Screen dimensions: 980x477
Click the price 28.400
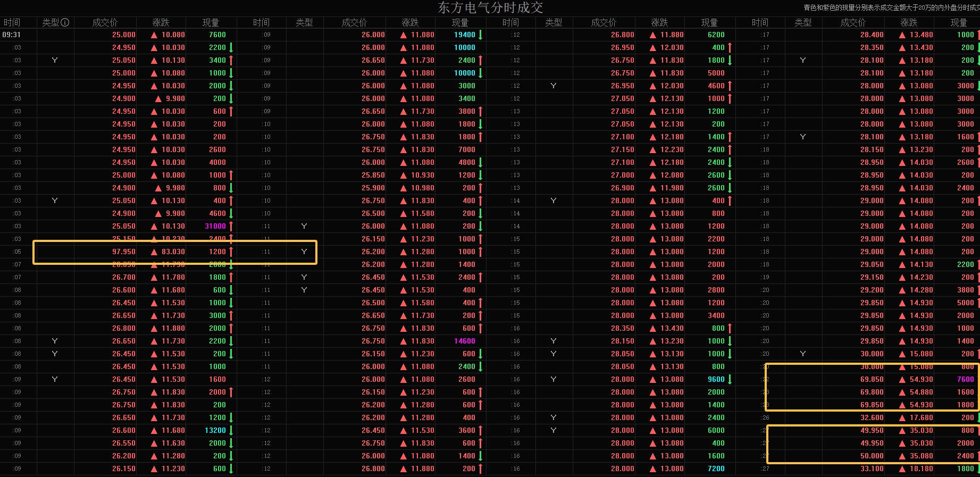(x=872, y=35)
